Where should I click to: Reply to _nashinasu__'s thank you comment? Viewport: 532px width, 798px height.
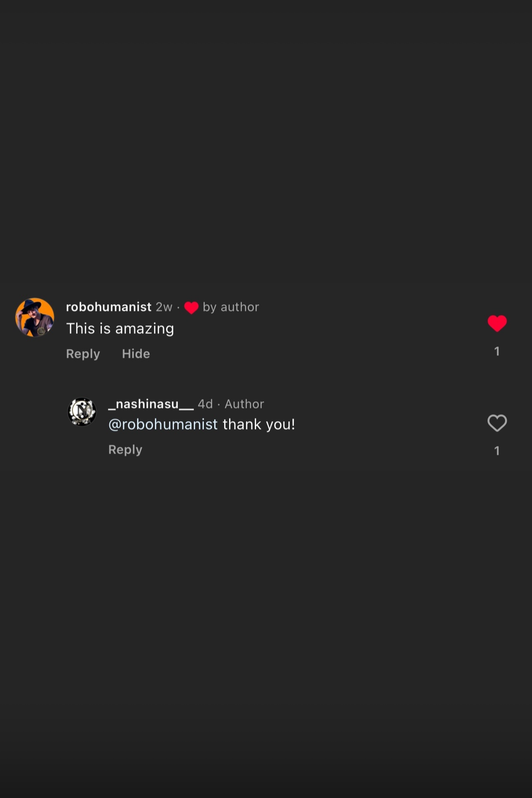coord(125,449)
